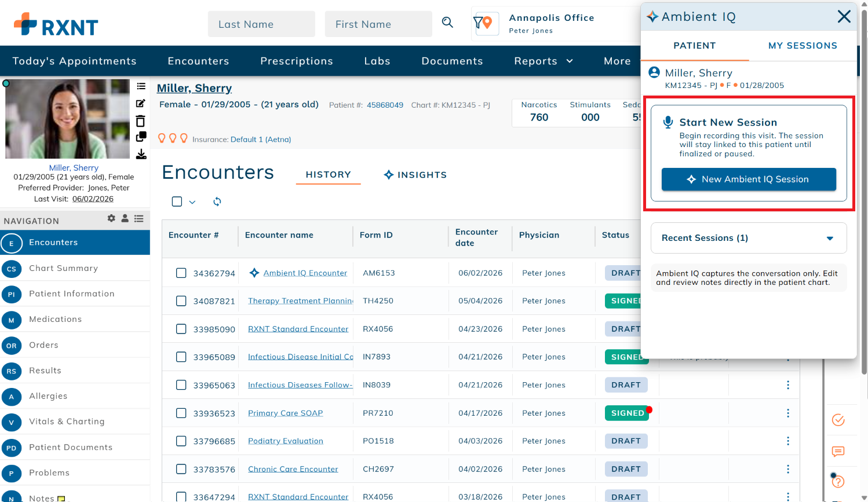Click the edit patient pencil icon
The width and height of the screenshot is (868, 502).
pyautogui.click(x=141, y=103)
